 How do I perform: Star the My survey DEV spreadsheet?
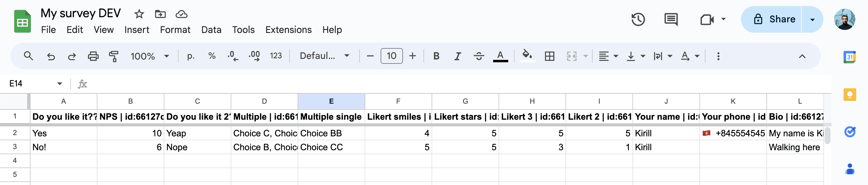click(138, 14)
